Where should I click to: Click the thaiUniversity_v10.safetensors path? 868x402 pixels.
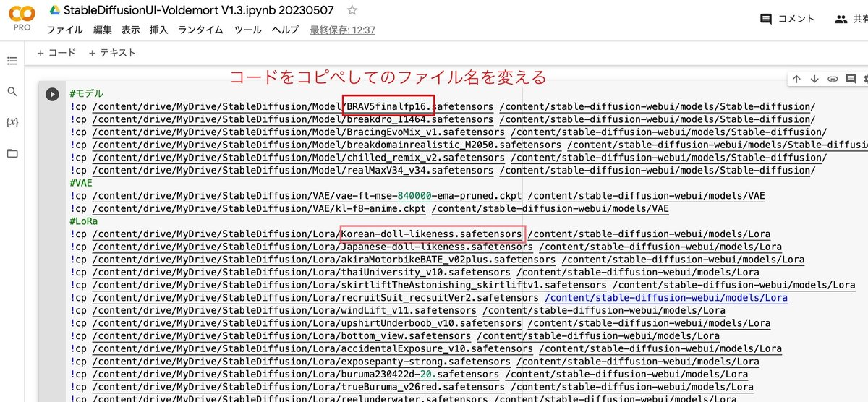click(302, 272)
